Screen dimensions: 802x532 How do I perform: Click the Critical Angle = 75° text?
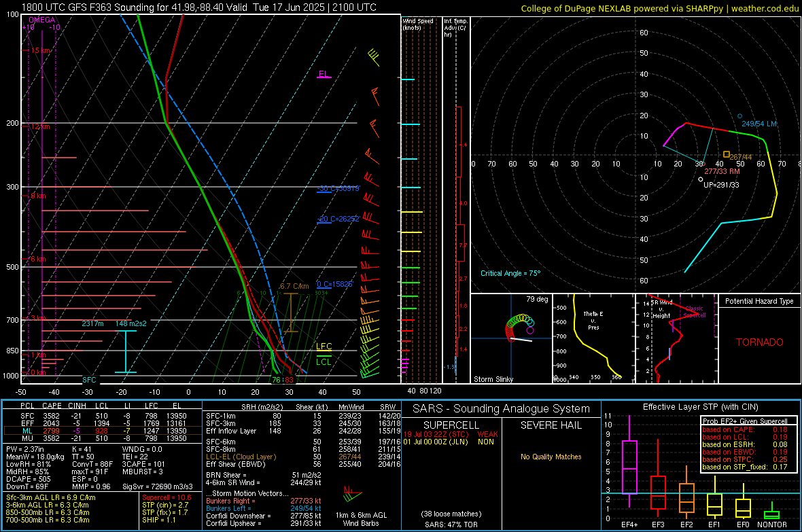510,273
